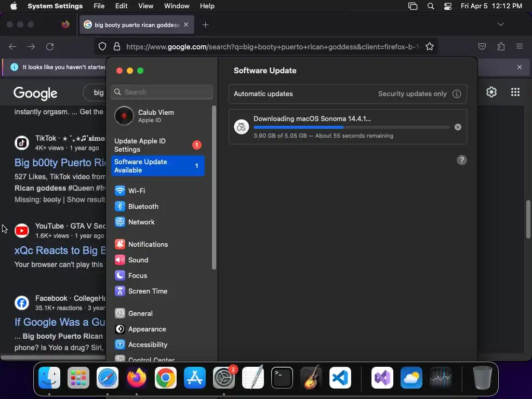
Task: Open Spotlight search in menu bar
Action: pyautogui.click(x=431, y=6)
